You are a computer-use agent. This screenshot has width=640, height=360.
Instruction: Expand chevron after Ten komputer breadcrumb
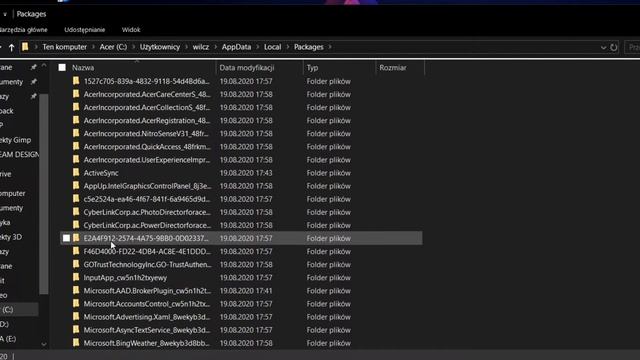pyautogui.click(x=93, y=47)
